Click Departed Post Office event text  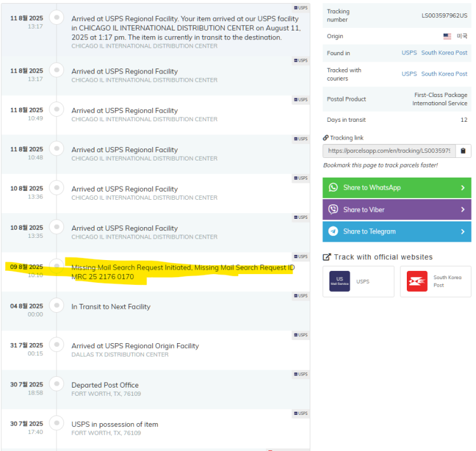click(105, 385)
